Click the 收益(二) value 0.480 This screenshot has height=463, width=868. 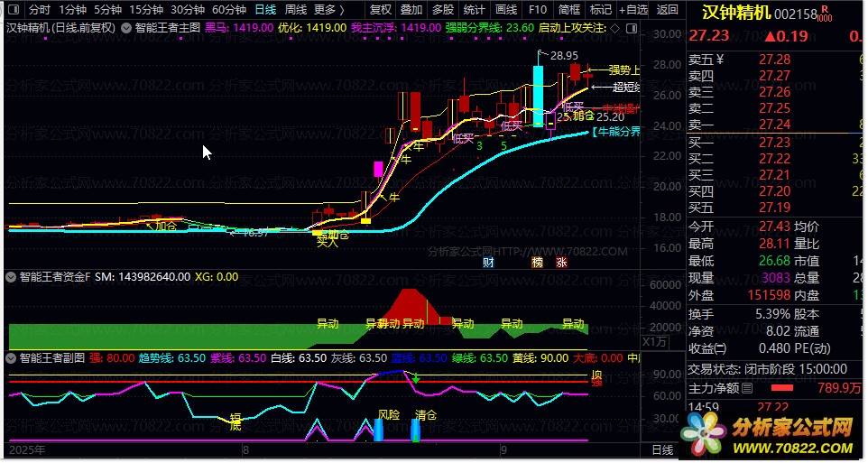point(773,348)
